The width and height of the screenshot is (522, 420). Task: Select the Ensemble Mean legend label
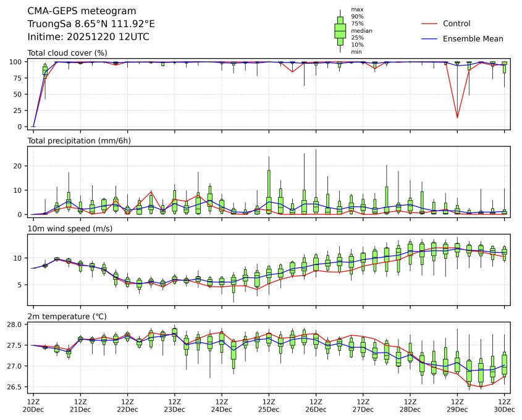(x=473, y=38)
